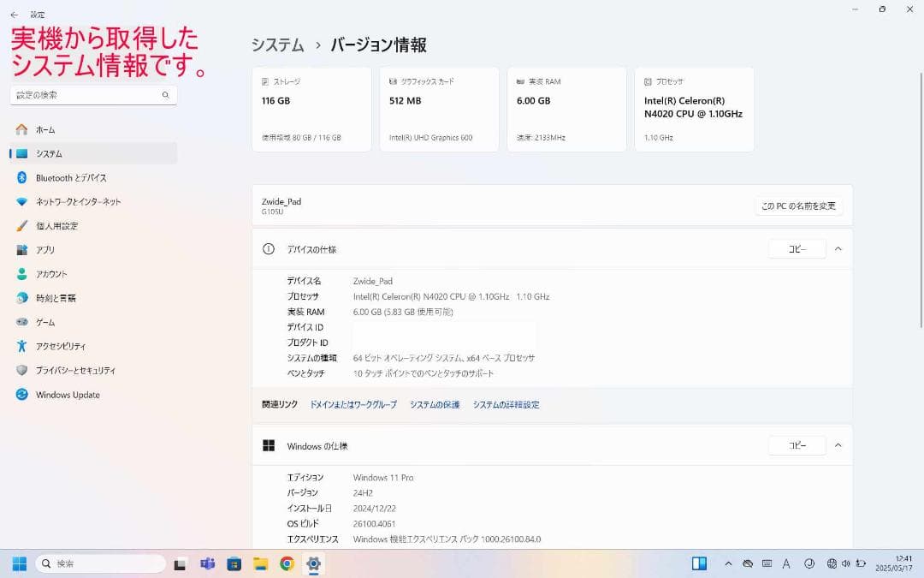Expand hidden system tray icons
This screenshot has width=924, height=578.
[728, 563]
